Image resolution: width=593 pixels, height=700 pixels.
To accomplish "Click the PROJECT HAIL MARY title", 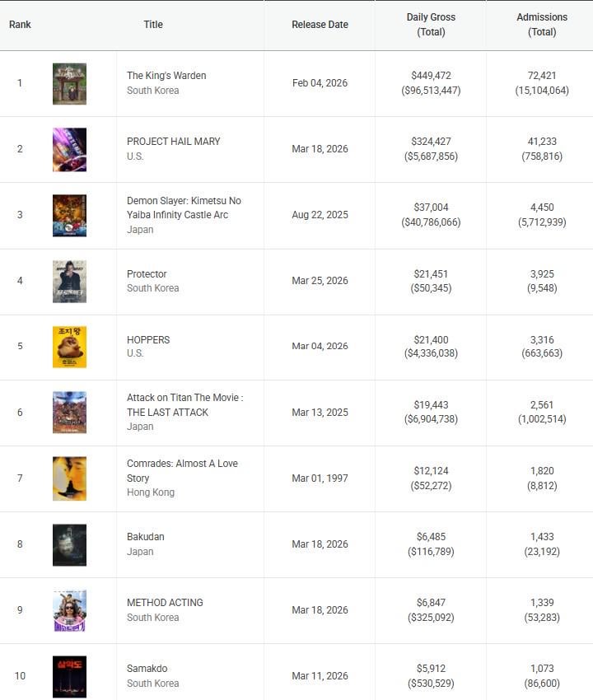I will [174, 142].
